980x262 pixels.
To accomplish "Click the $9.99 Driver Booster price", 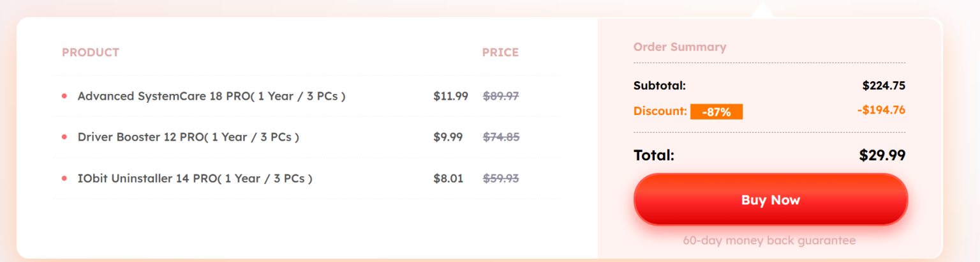I will (448, 137).
